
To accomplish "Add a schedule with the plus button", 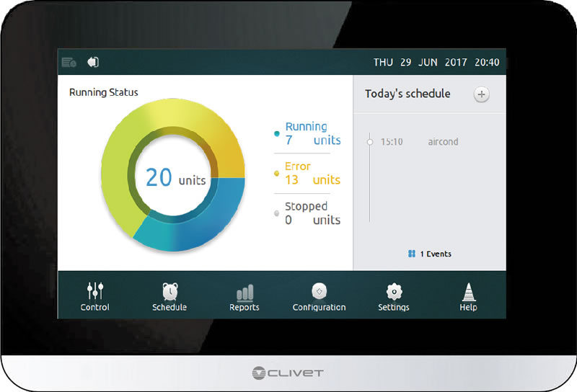I will point(481,94).
